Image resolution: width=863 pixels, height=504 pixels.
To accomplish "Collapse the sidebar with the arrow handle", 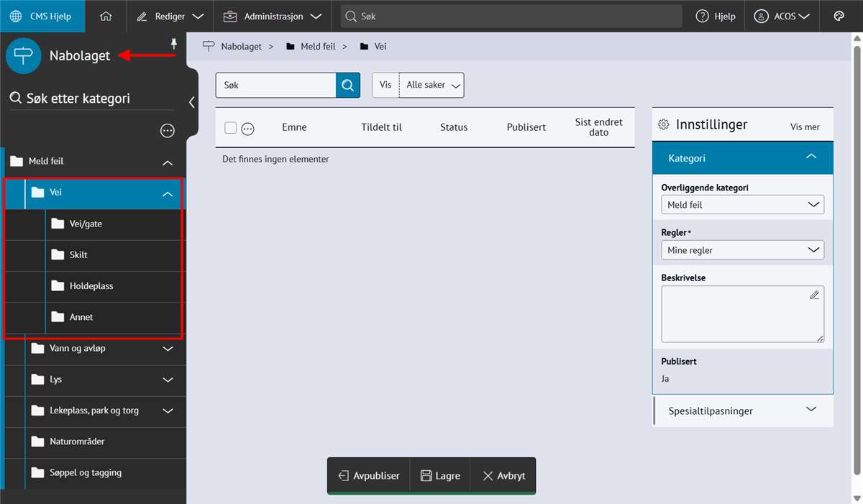I will (x=192, y=102).
